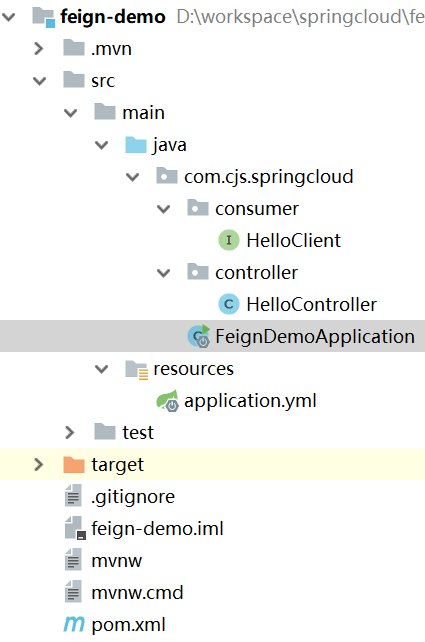Select the mvnw file
425x642 pixels.
pyautogui.click(x=117, y=561)
